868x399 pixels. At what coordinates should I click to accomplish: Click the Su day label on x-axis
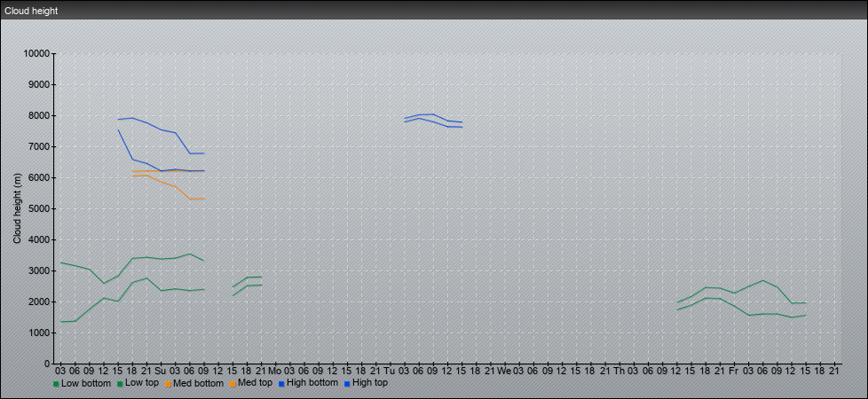(161, 371)
